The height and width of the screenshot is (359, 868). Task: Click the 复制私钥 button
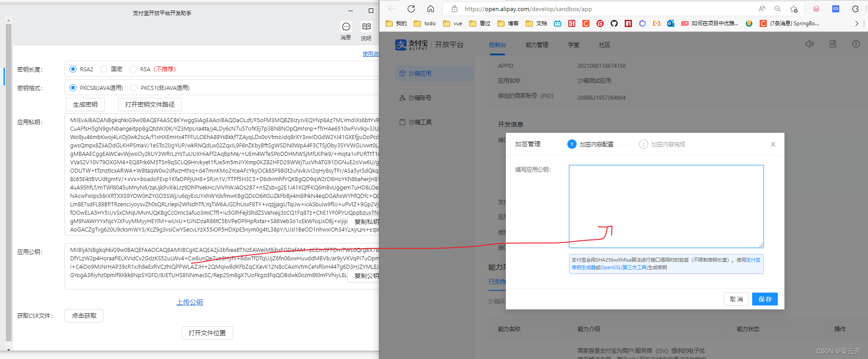[364, 222]
